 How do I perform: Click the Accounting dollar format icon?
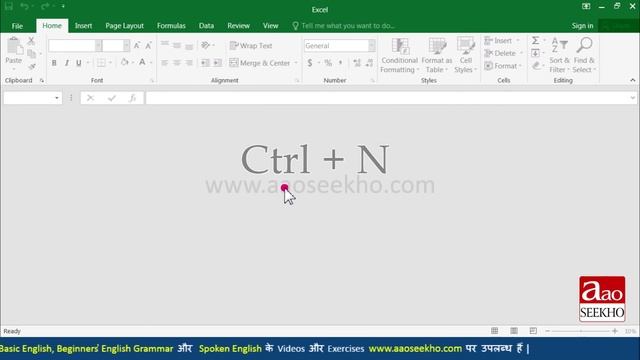click(x=310, y=63)
